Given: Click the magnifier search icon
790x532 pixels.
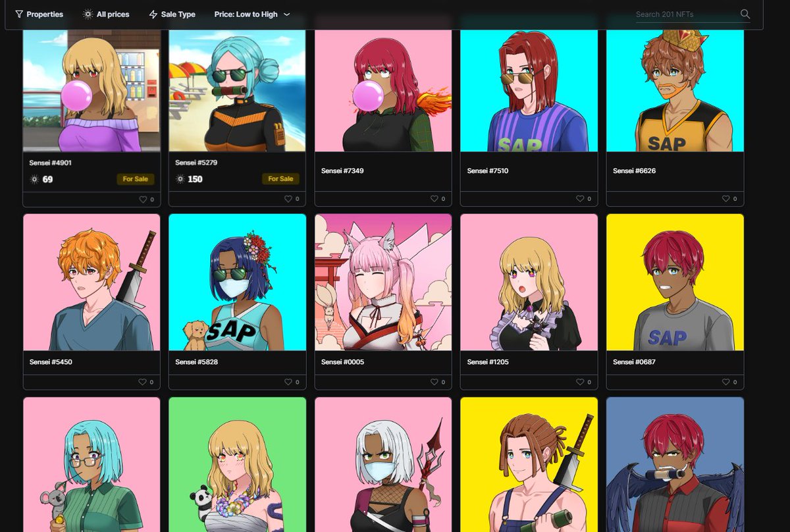Looking at the screenshot, I should [x=745, y=14].
